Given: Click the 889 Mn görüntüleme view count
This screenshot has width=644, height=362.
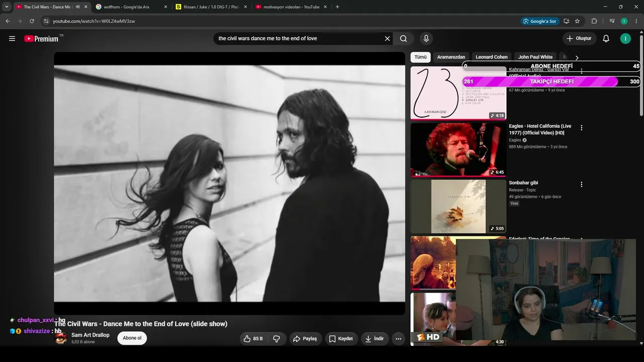Looking at the screenshot, I should [x=527, y=147].
